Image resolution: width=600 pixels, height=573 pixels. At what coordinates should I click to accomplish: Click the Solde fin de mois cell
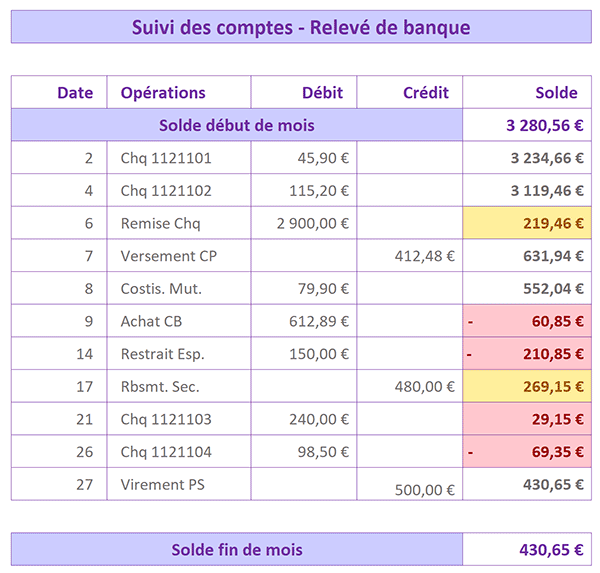[237, 549]
